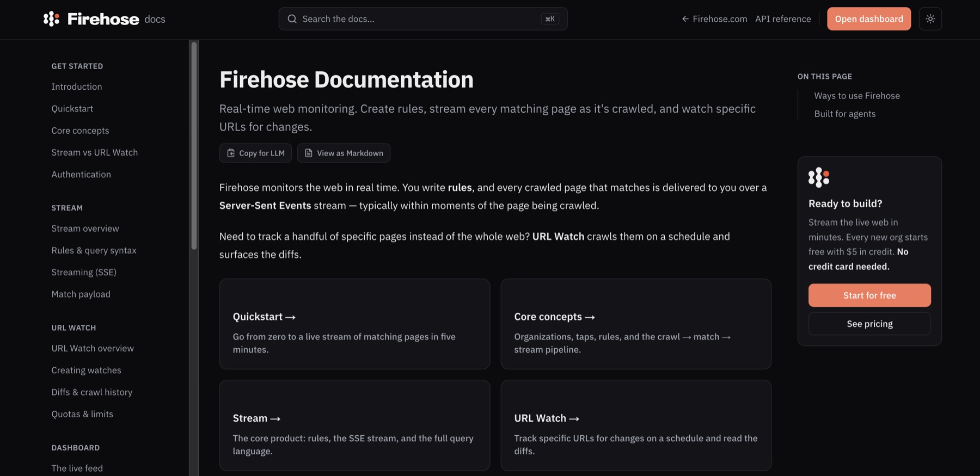Click the Open dashboard button
Screen dimensions: 980x476
pos(869,19)
